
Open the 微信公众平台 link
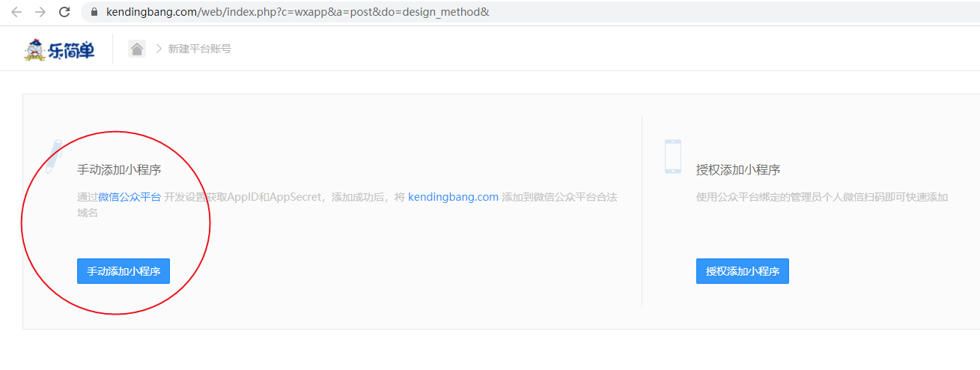[x=130, y=197]
